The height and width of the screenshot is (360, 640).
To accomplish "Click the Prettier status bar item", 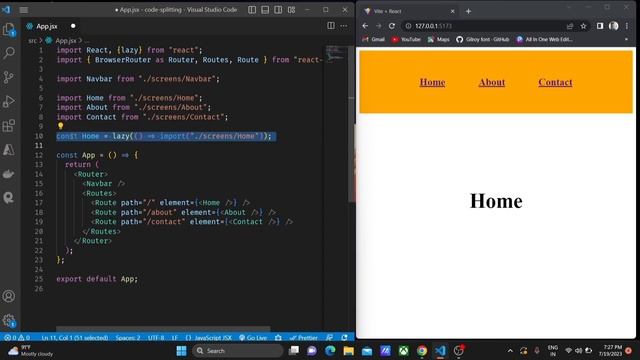I will 304,338.
